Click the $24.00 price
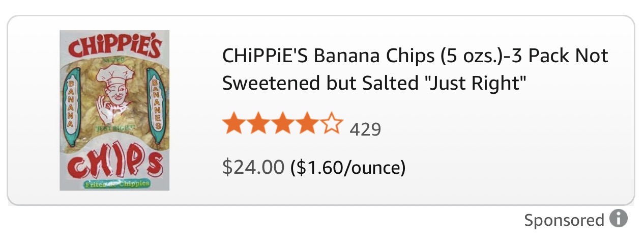The image size is (644, 238). tap(253, 167)
